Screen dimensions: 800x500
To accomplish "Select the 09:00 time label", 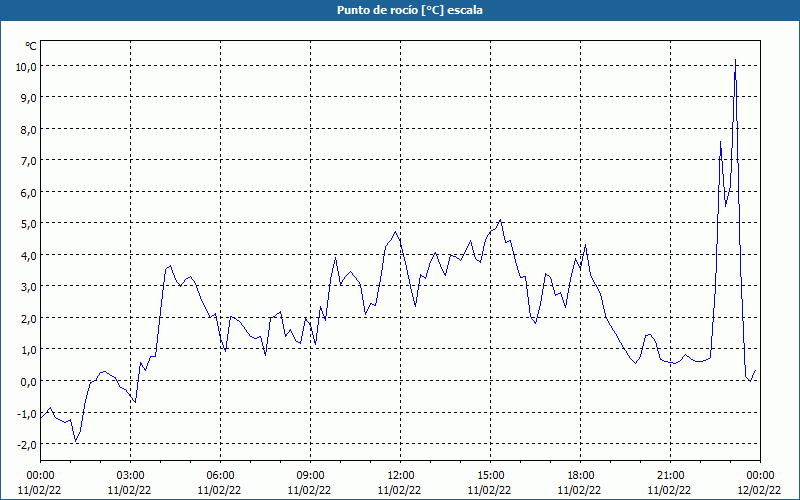I will coord(310,476).
